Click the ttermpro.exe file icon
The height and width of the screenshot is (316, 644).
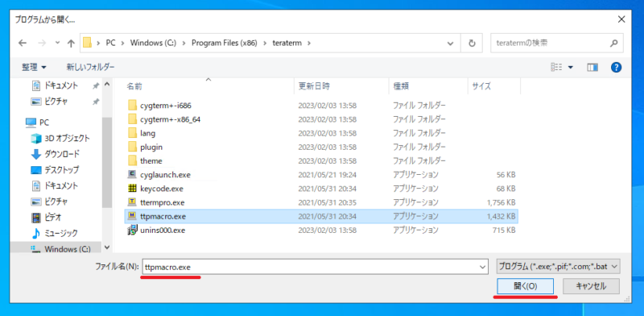tap(132, 202)
